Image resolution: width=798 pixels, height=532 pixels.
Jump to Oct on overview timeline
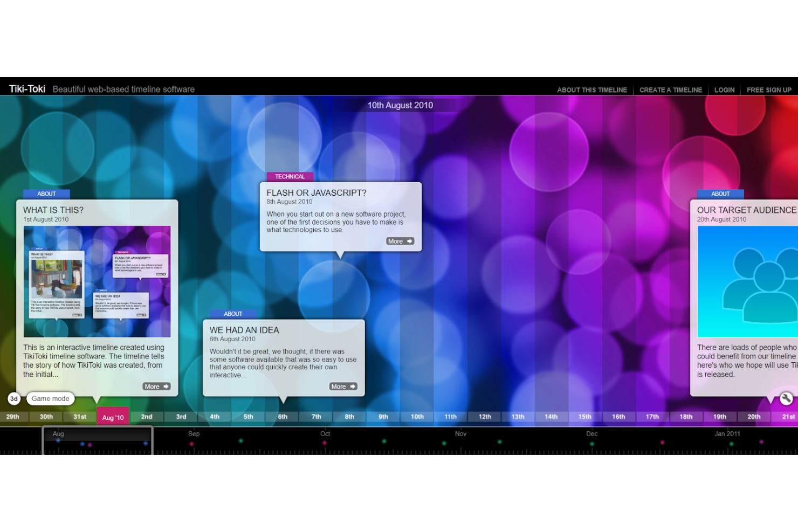coord(325,434)
